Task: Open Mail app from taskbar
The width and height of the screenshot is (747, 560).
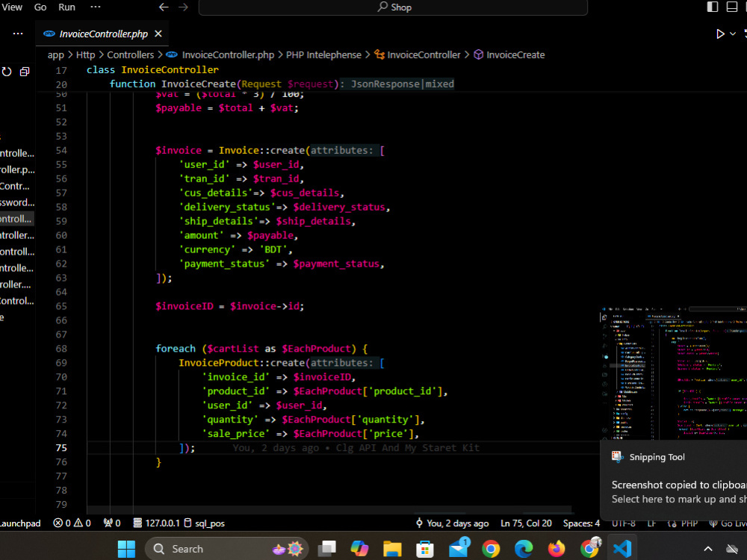Action: tap(459, 549)
